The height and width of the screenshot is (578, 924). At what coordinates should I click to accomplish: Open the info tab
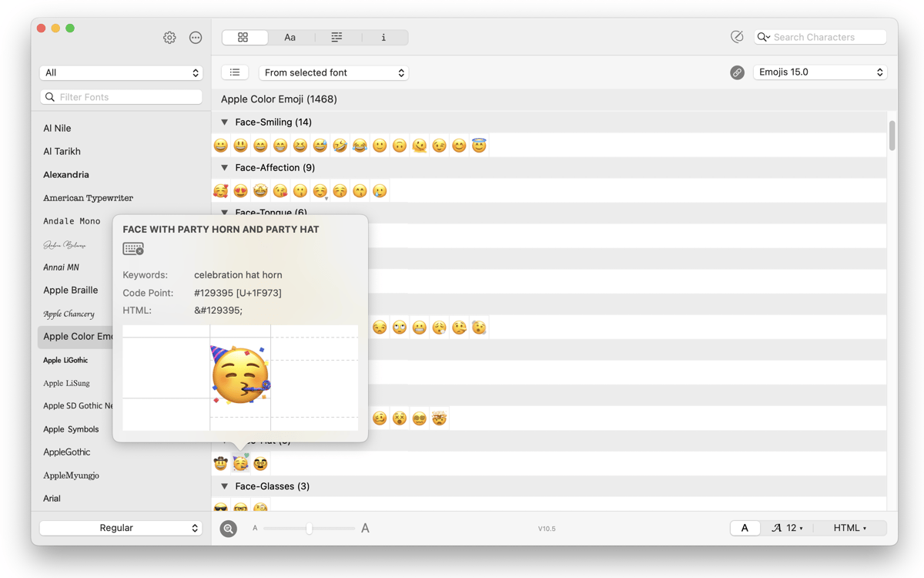[x=383, y=37]
